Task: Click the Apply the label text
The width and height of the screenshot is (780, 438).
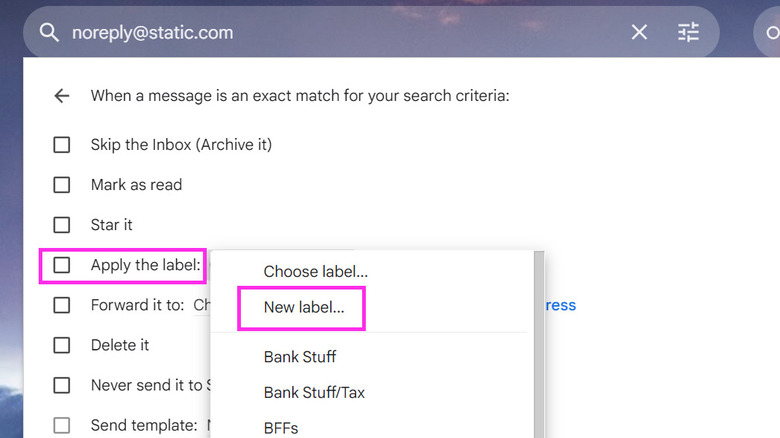Action: 146,265
